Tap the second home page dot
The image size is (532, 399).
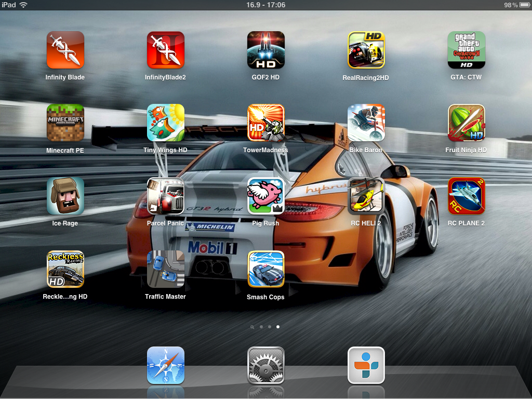coord(270,327)
